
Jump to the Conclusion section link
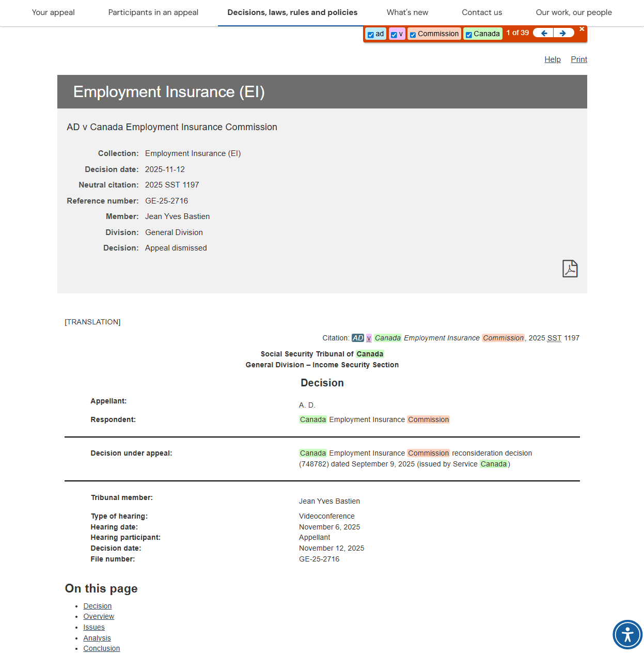102,648
